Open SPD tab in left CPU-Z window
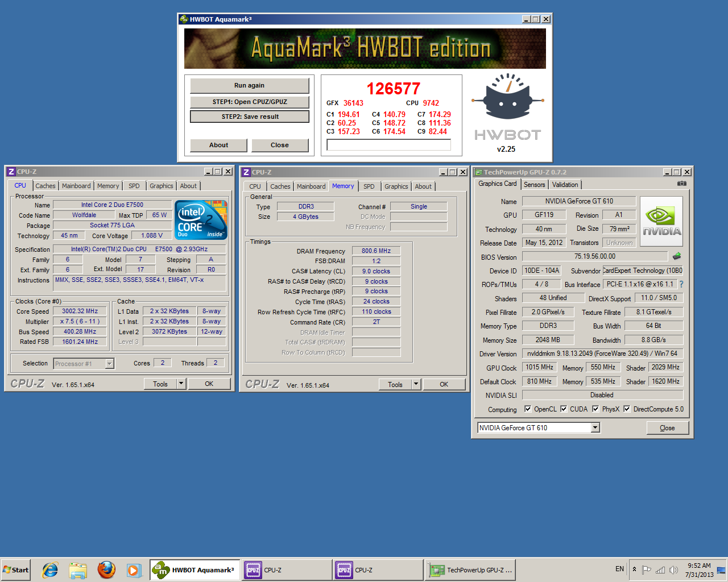This screenshot has width=728, height=582. [x=134, y=186]
